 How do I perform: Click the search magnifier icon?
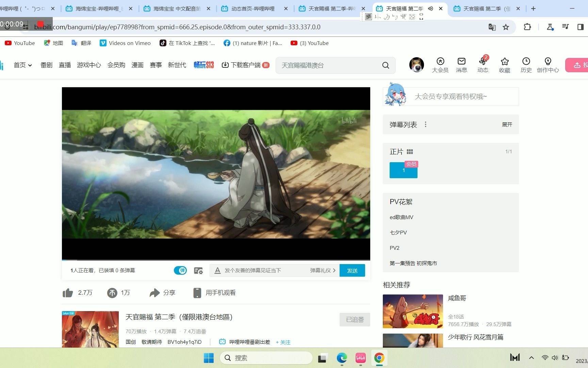coord(386,65)
